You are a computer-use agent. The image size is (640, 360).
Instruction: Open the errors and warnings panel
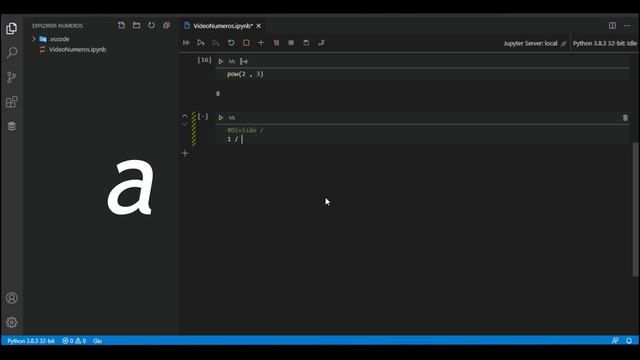point(74,341)
